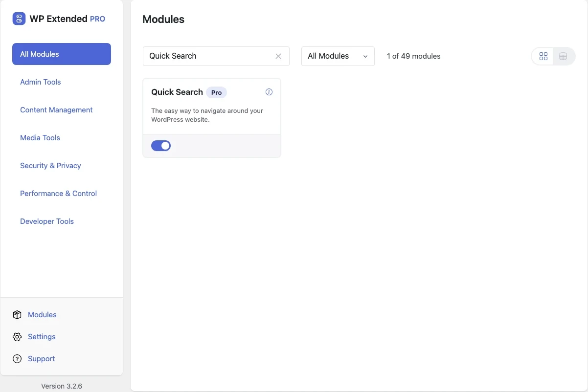The height and width of the screenshot is (392, 588).
Task: Switch to grid view layout
Action: click(x=543, y=56)
